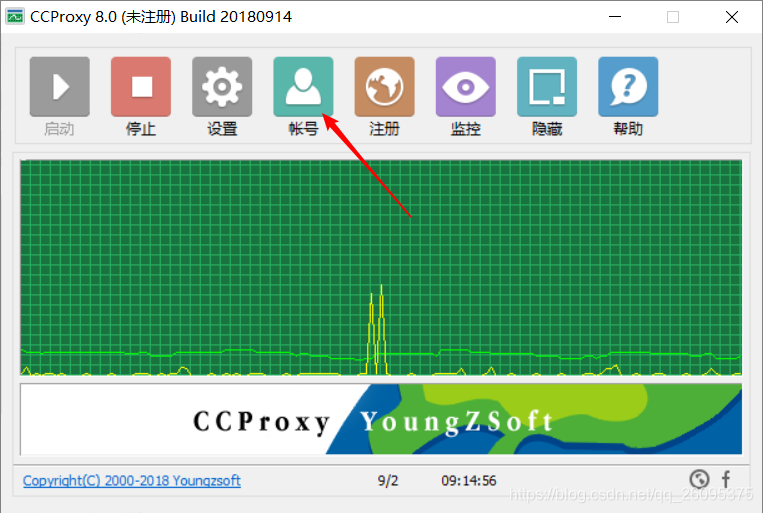Click the CCProxy YoungZSoft banner
This screenshot has width=763, height=513.
point(381,419)
